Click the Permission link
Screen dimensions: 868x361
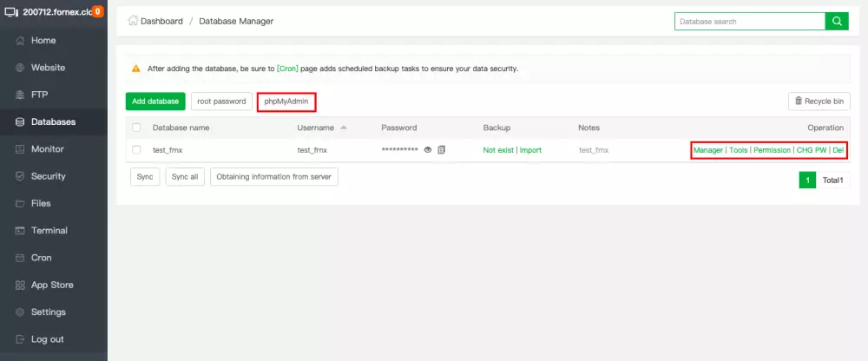773,150
